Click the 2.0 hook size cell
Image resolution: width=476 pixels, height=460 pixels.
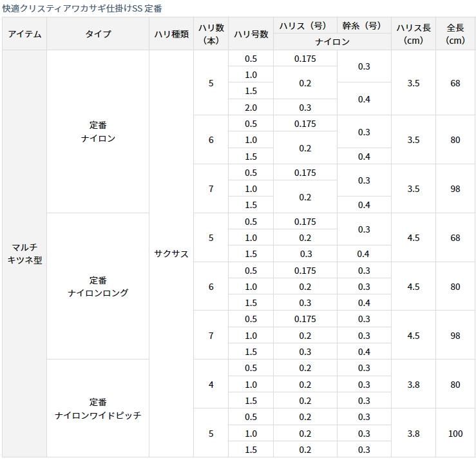pos(251,108)
